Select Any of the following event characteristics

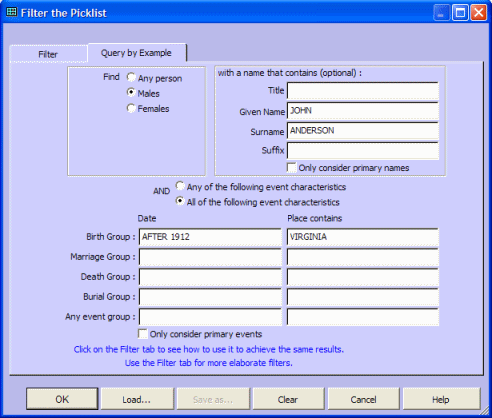tap(180, 186)
